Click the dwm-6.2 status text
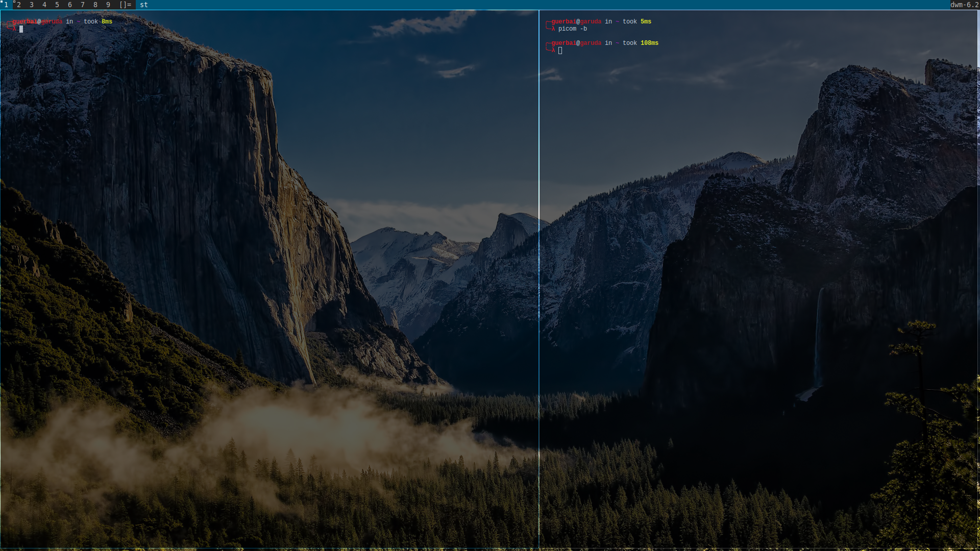The height and width of the screenshot is (551, 980). pos(964,5)
